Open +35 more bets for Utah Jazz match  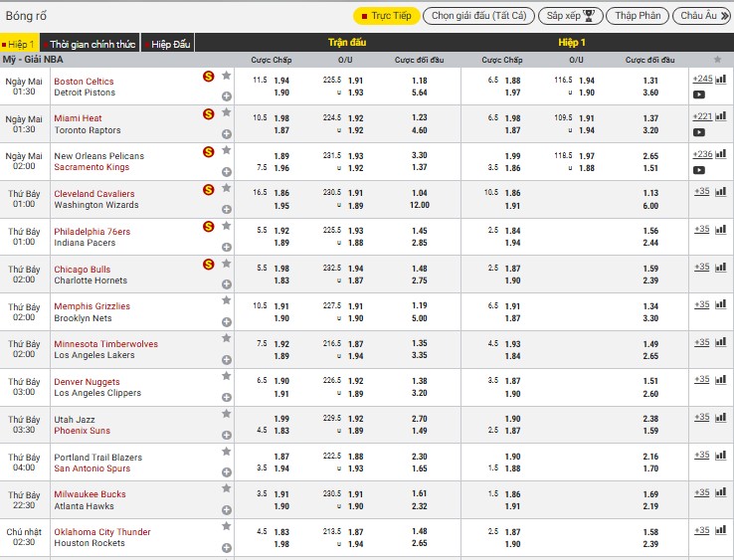[x=702, y=417]
